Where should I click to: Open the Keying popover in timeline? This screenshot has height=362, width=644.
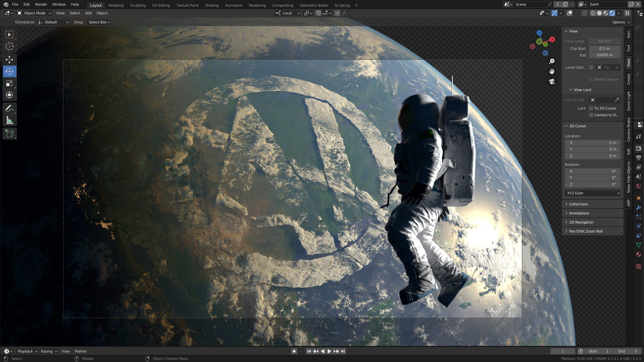[49, 351]
